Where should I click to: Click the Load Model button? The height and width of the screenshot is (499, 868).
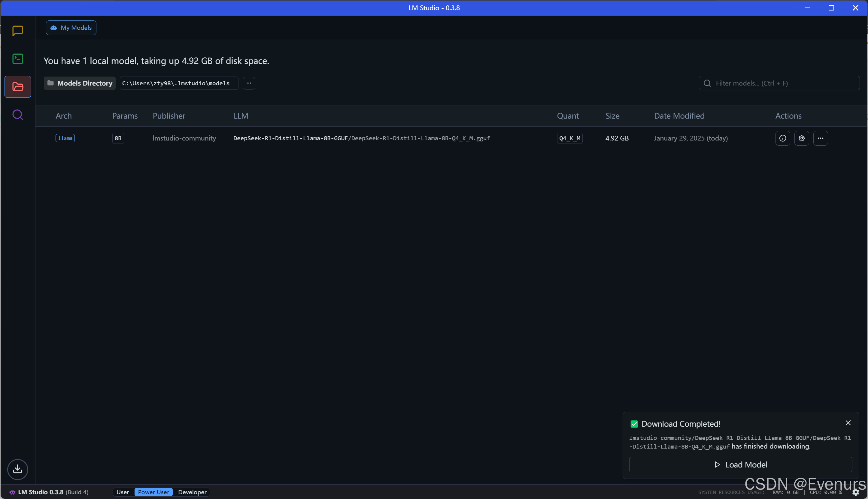pos(740,465)
